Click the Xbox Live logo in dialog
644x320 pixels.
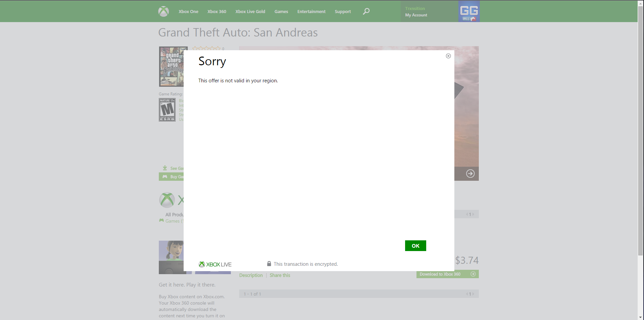point(215,264)
